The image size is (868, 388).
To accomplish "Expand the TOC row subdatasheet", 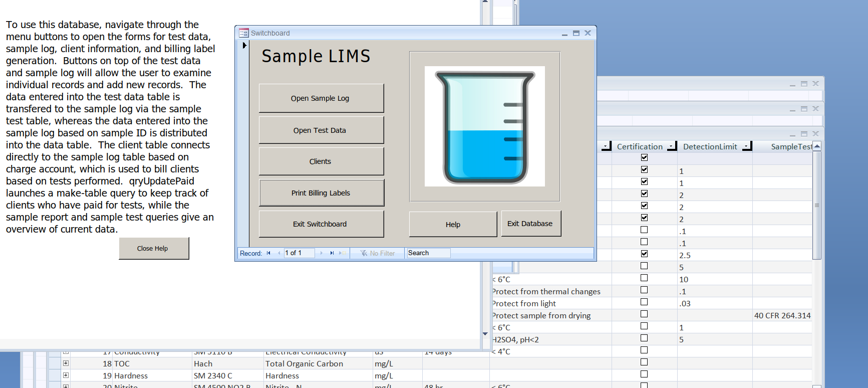I will [66, 363].
